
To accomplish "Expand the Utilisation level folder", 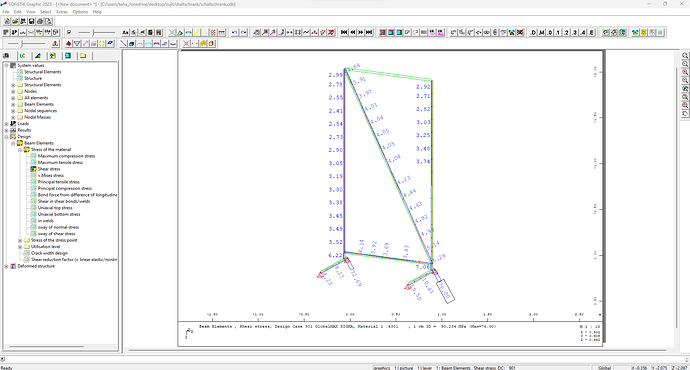I will tap(20, 247).
